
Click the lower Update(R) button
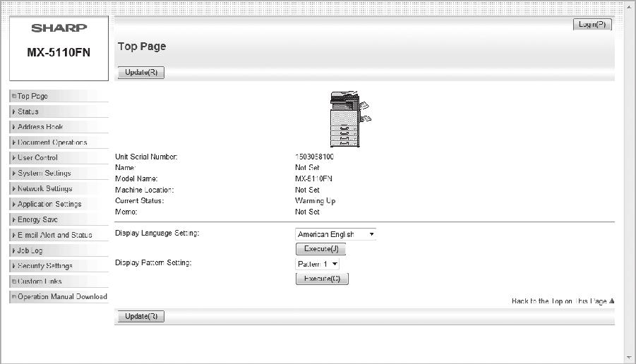[x=141, y=316]
